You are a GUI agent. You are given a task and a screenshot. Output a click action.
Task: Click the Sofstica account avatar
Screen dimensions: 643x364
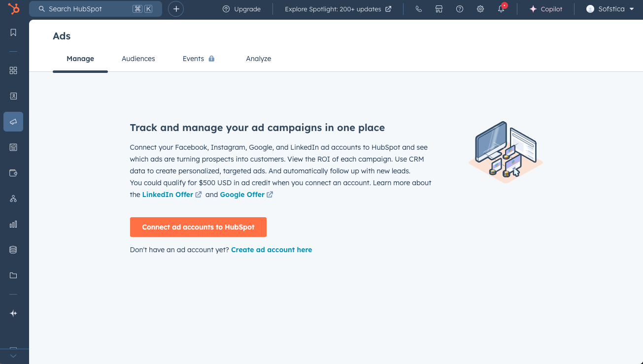click(590, 9)
